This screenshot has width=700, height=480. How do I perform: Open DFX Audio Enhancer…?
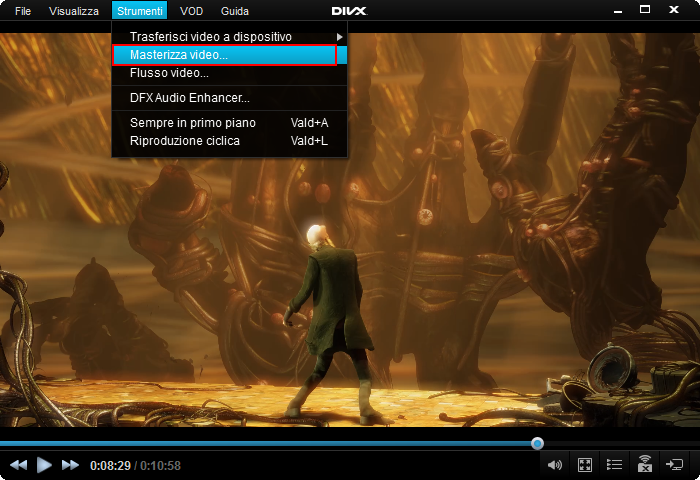pyautogui.click(x=229, y=98)
